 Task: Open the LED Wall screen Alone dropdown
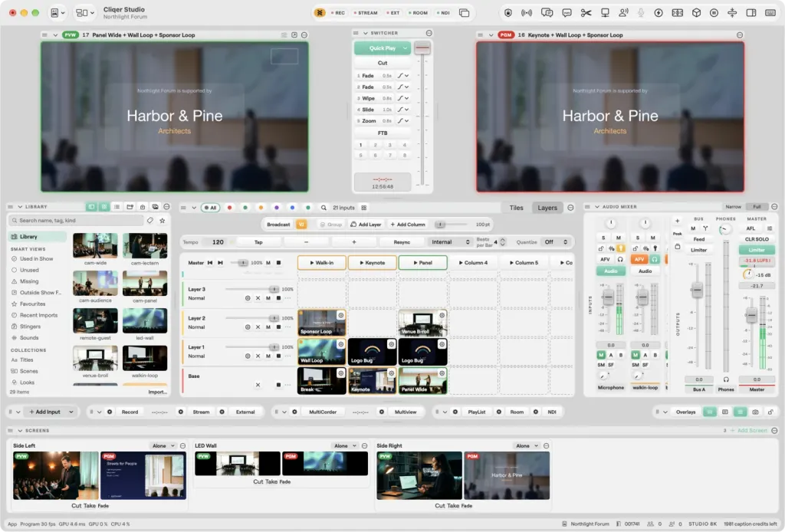click(345, 445)
